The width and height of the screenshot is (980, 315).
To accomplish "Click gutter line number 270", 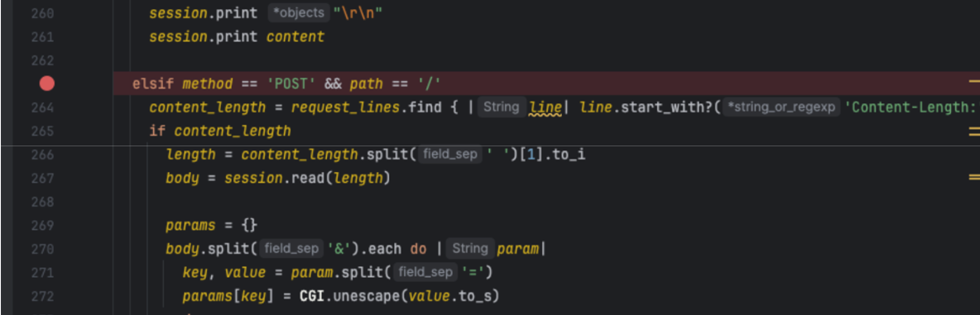I will click(x=42, y=249).
